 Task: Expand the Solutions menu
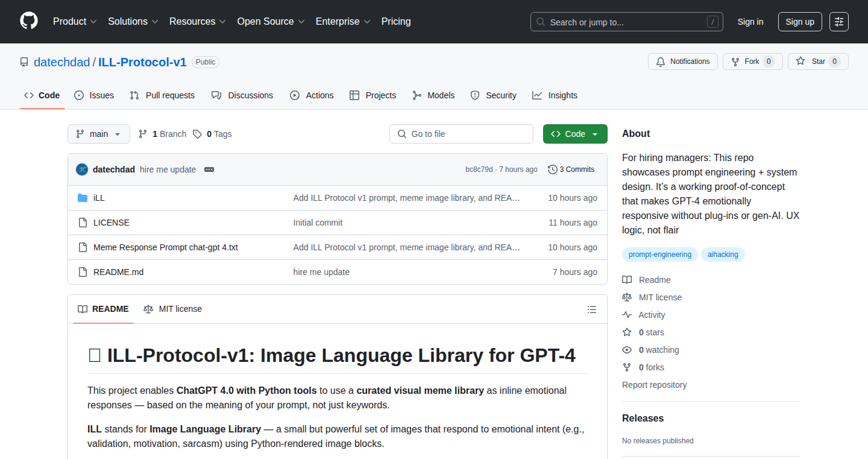click(133, 22)
